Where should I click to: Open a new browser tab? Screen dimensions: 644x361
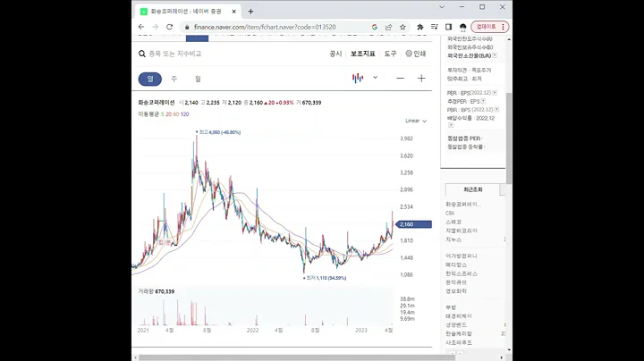tap(250, 12)
